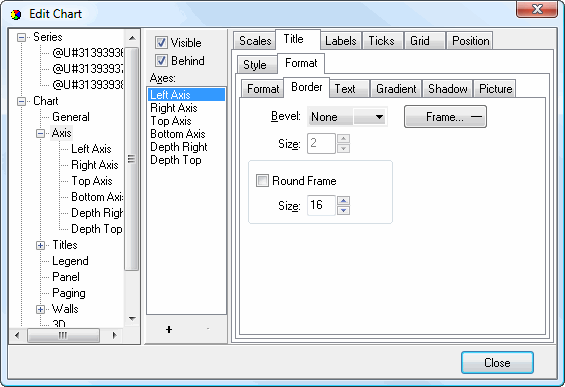Click the plus icon below the axes list

point(169,329)
